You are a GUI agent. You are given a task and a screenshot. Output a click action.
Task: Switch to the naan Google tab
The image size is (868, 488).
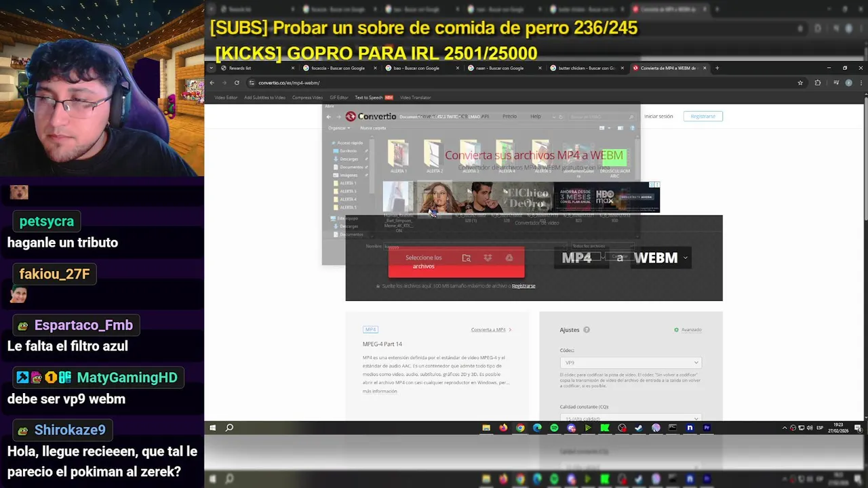pos(505,68)
